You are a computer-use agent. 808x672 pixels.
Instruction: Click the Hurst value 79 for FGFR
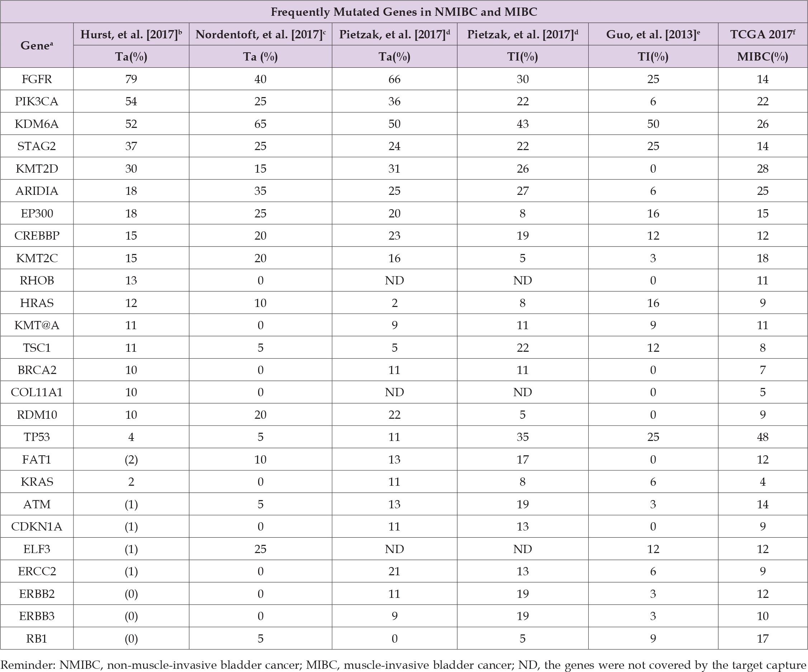pyautogui.click(x=131, y=79)
